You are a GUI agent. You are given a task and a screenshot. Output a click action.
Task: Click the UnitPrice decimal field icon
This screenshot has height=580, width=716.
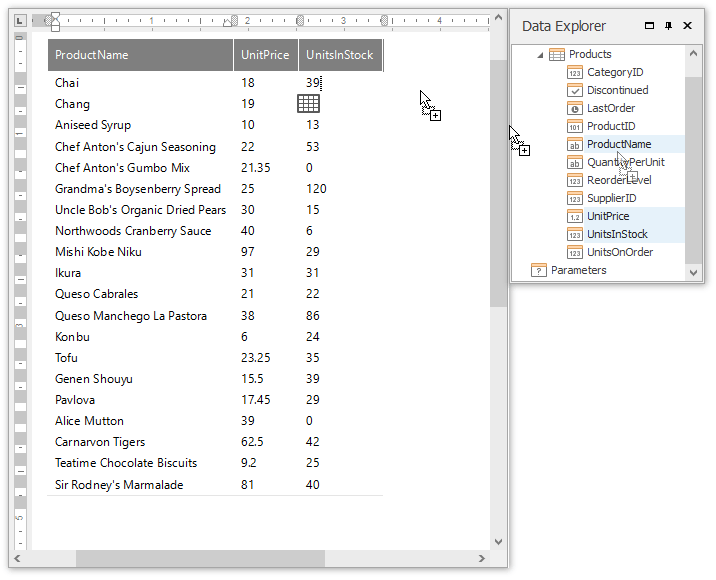[x=575, y=216]
